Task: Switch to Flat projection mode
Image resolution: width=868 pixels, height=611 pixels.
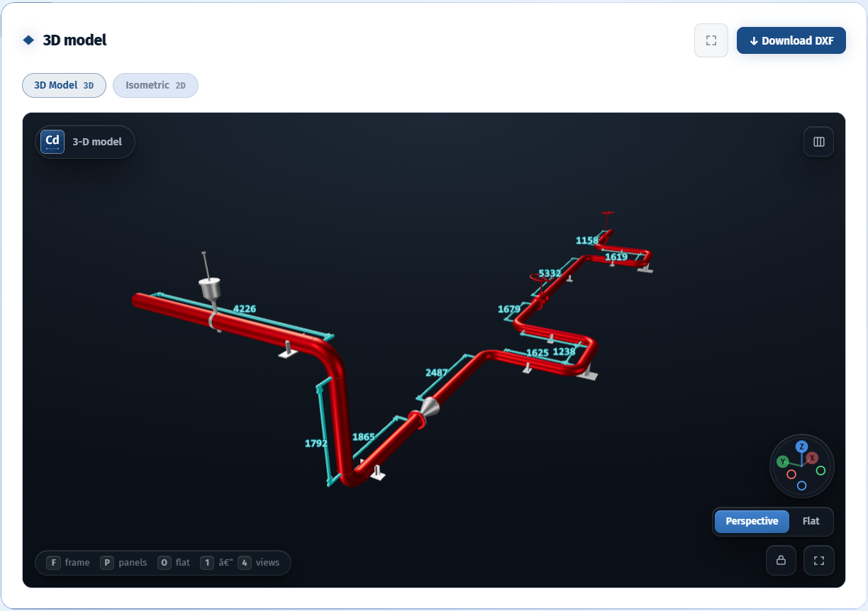Action: pyautogui.click(x=811, y=521)
